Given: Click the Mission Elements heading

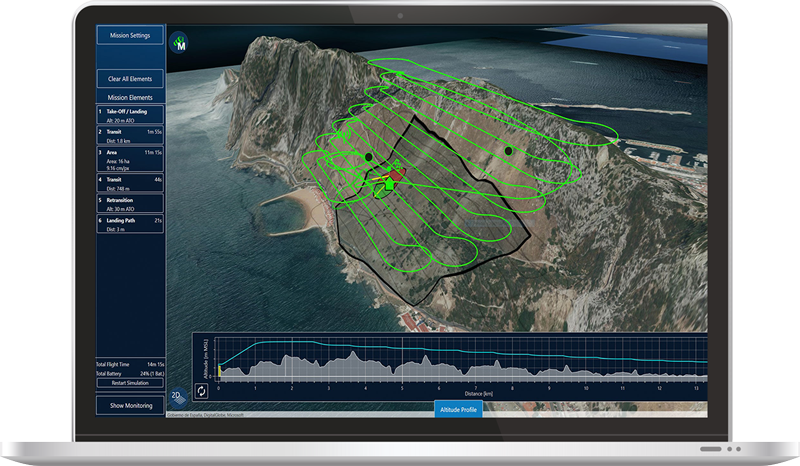Looking at the screenshot, I should pos(130,97).
